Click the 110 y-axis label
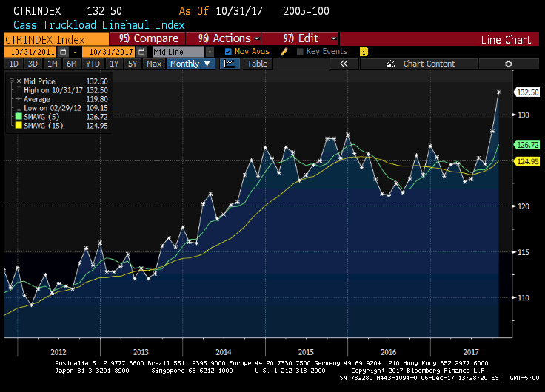Image resolution: width=545 pixels, height=392 pixels. click(524, 298)
